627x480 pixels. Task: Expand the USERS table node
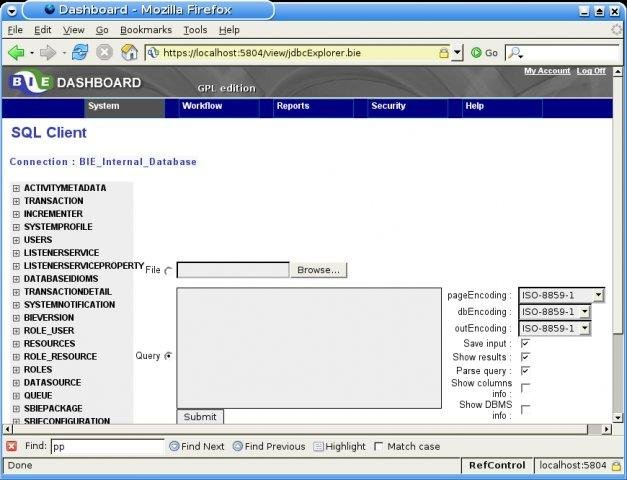16,240
